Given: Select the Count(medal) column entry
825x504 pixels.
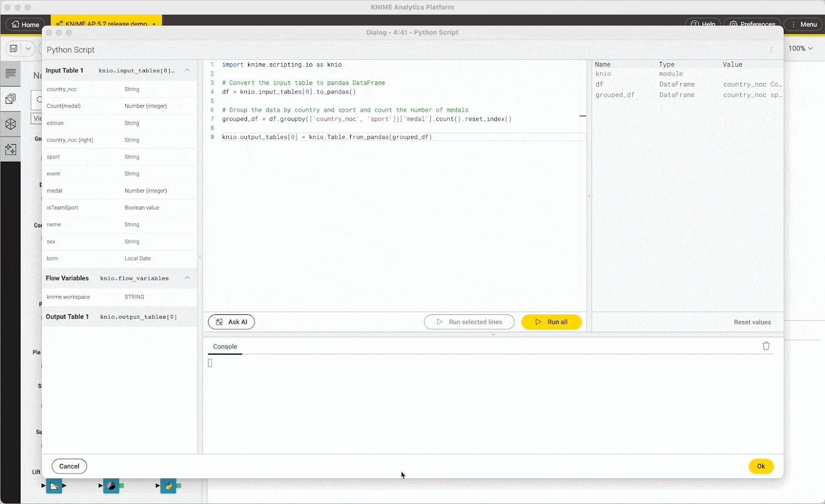Looking at the screenshot, I should pos(120,106).
